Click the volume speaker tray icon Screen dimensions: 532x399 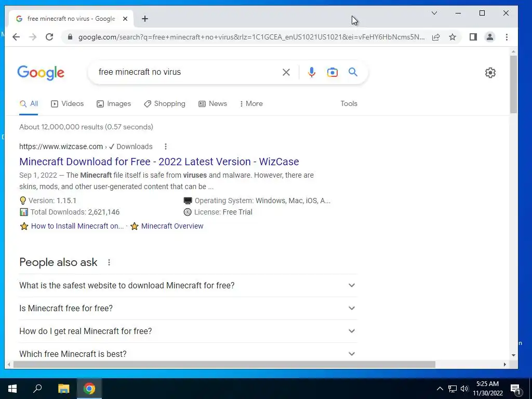tap(464, 389)
